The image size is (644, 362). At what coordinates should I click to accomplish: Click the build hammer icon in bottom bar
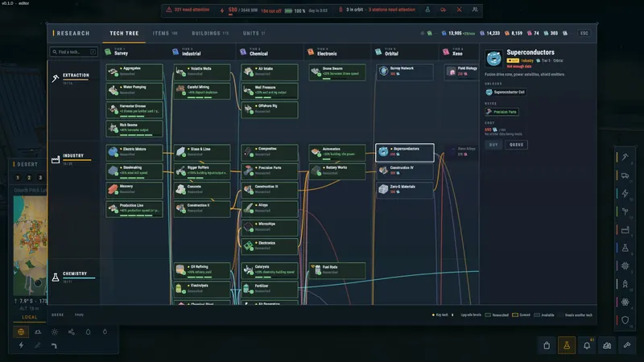627,346
